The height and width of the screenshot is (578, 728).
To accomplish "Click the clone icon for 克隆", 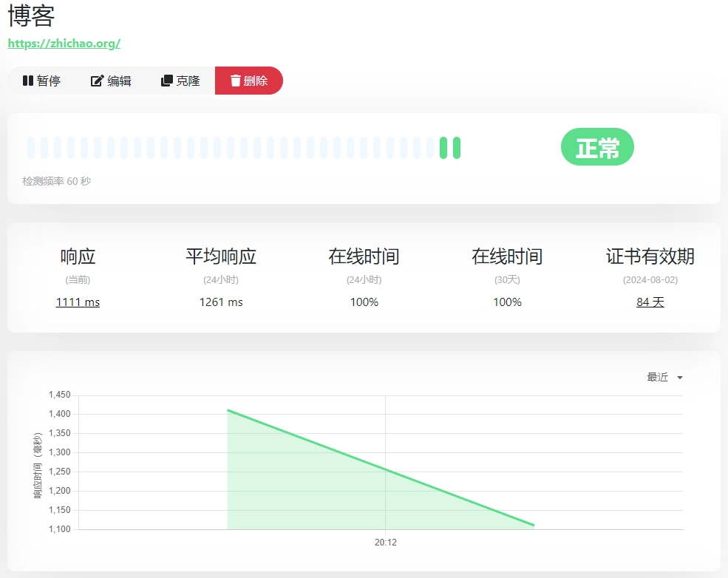I will tap(167, 81).
